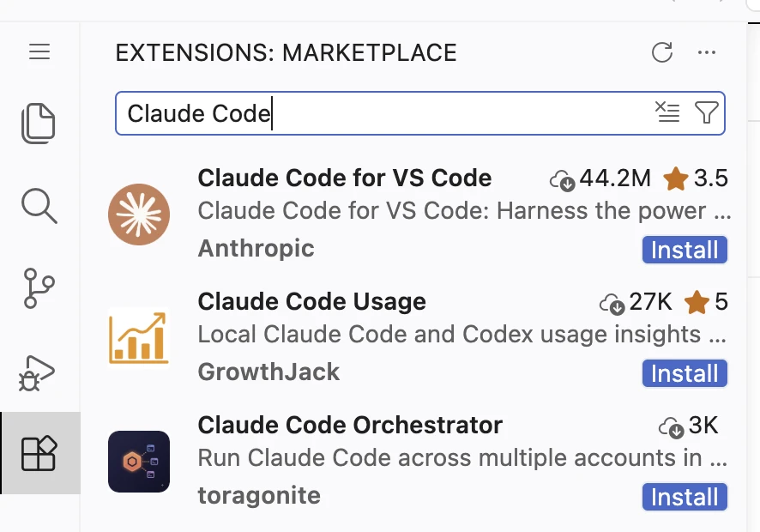Install the Claude Code Usage extension

coord(685,373)
